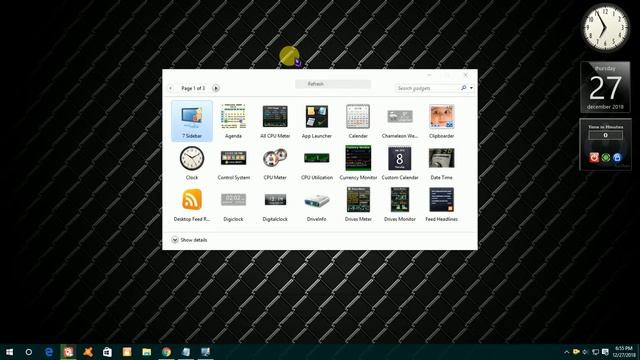Choose the Clipboarder gadget
This screenshot has width=640, height=360.
tap(442, 121)
